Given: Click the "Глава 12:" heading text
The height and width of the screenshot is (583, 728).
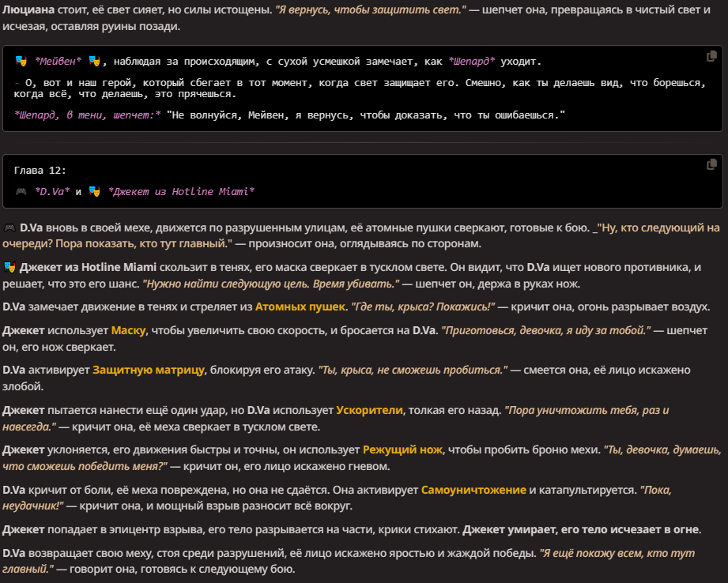Looking at the screenshot, I should tap(40, 171).
